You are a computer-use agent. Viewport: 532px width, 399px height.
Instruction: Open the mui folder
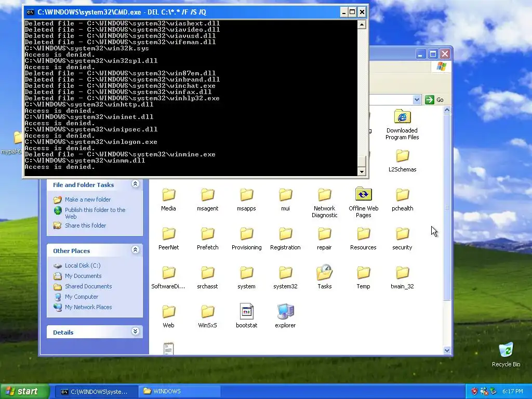point(285,199)
